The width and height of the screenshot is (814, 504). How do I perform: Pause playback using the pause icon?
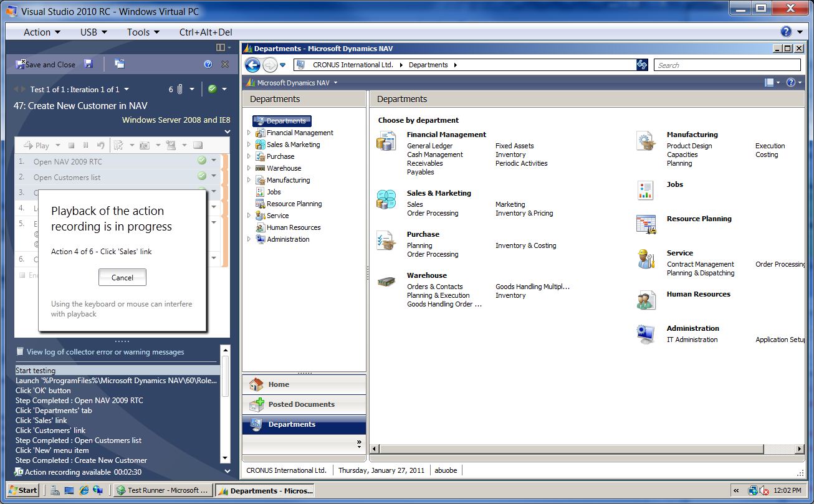(x=86, y=145)
